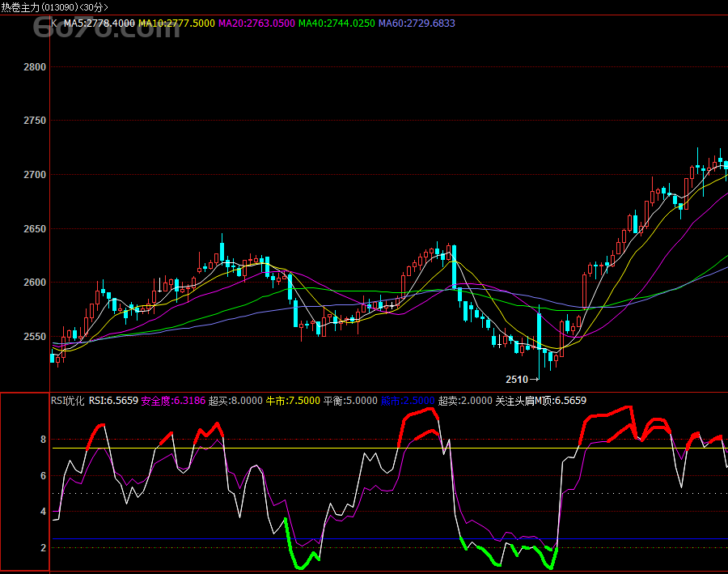The width and height of the screenshot is (728, 574).
Task: Select the MA10:2777.5000 indicator label
Action: (177, 23)
